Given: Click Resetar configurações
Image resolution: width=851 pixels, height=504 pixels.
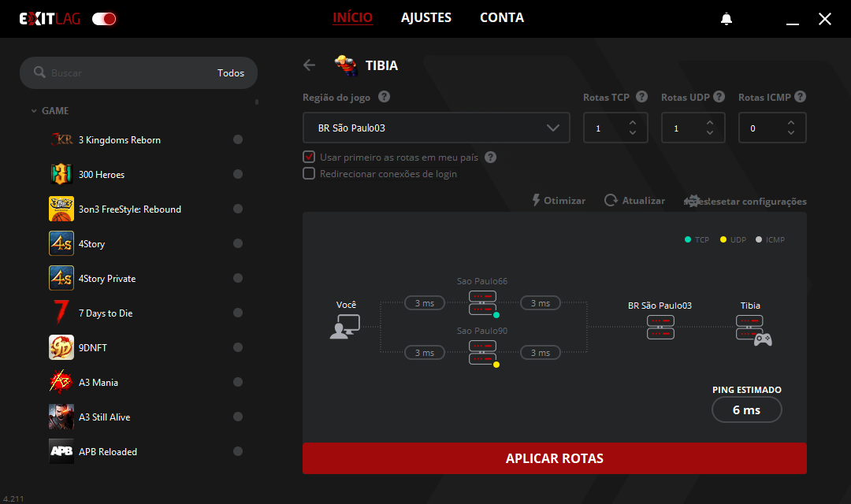Looking at the screenshot, I should (745, 202).
